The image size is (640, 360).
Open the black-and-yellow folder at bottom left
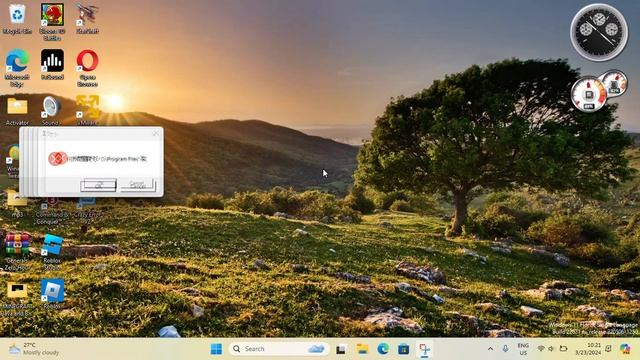(17, 298)
